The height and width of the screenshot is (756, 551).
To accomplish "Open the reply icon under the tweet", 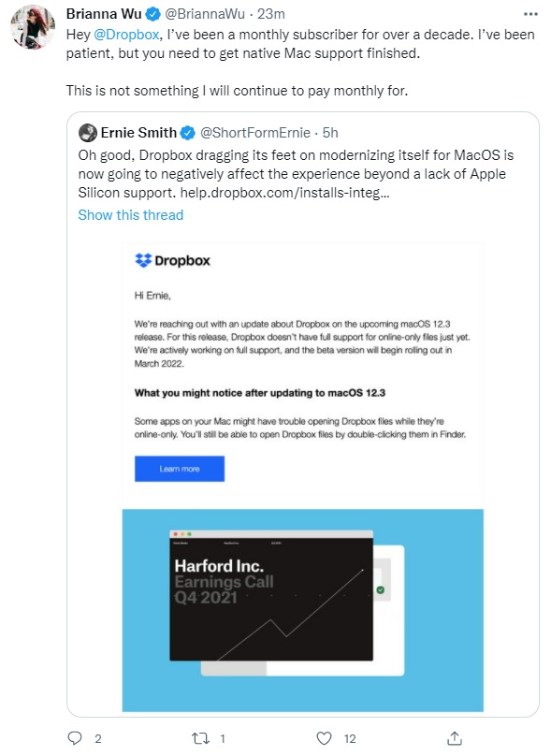I will [75, 738].
